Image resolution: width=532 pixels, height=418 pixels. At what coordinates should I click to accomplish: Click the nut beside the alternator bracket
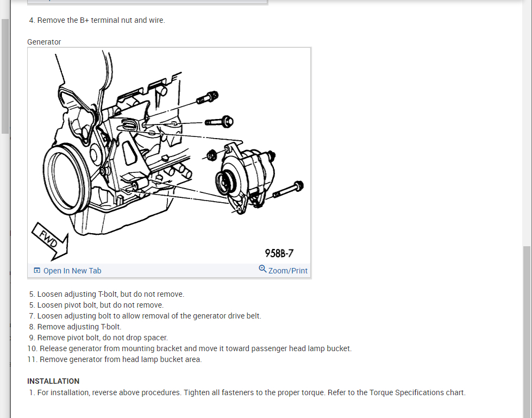(x=212, y=155)
